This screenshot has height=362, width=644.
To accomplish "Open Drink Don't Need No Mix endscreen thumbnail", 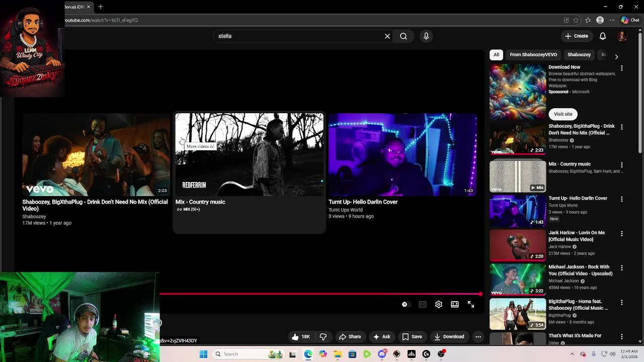I will click(96, 154).
